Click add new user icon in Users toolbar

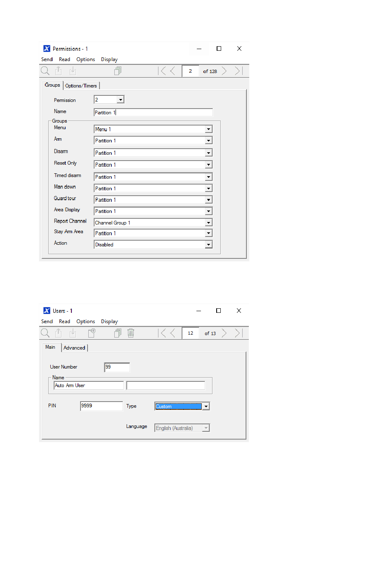coord(92,333)
